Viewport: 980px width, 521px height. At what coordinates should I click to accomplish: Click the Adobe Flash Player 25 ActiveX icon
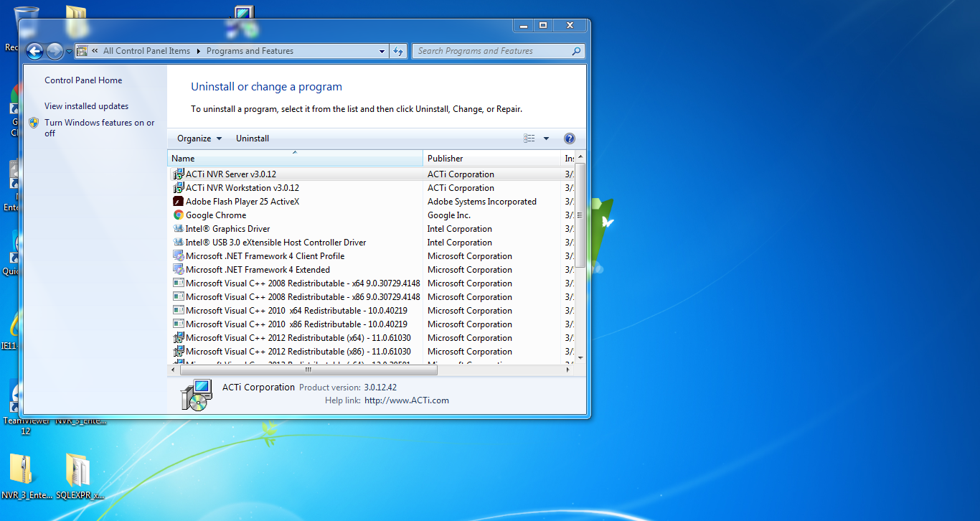pos(179,202)
